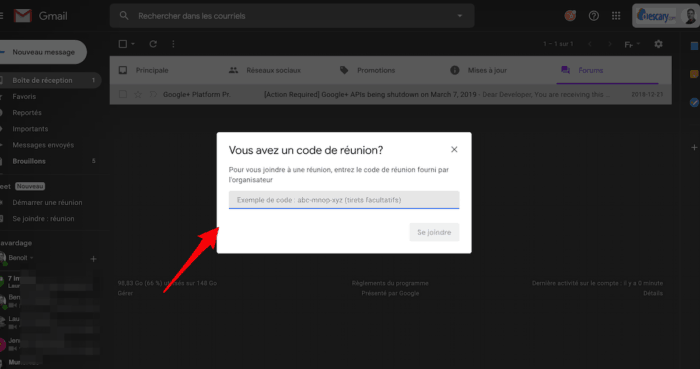
Task: Add a new chat contact plus icon
Action: click(93, 259)
